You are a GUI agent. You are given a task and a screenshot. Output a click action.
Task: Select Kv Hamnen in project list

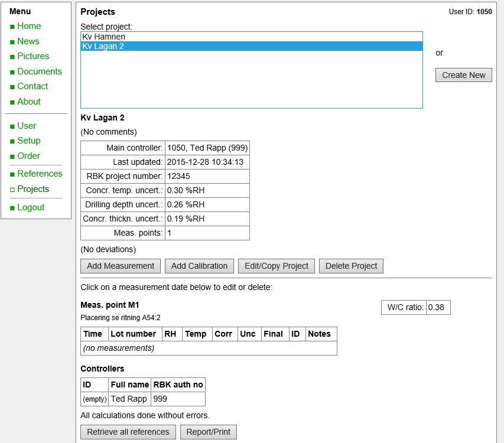[251, 37]
